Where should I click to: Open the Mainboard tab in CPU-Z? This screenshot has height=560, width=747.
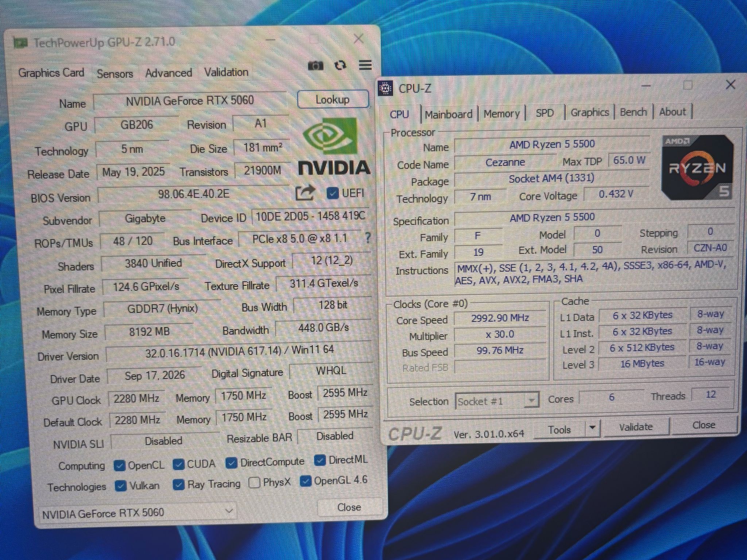click(448, 114)
